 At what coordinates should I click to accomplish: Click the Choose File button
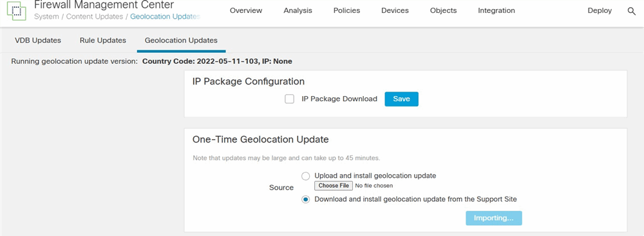[x=334, y=186]
